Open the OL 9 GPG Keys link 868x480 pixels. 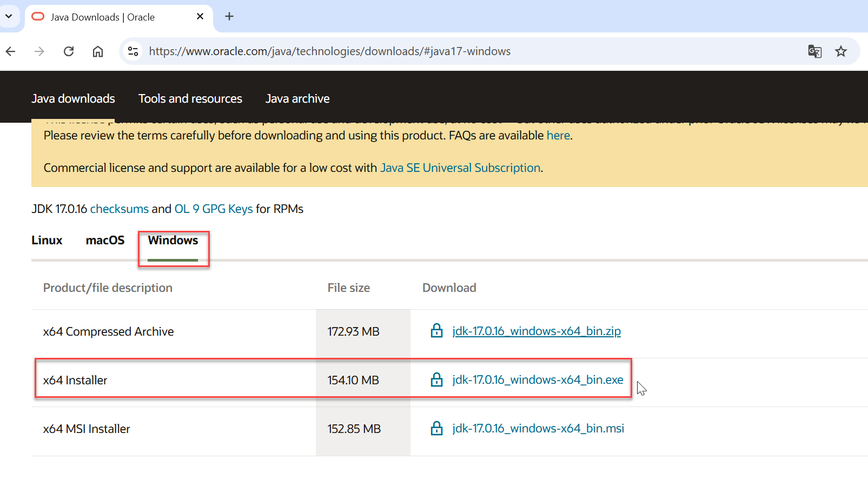pyautogui.click(x=214, y=209)
